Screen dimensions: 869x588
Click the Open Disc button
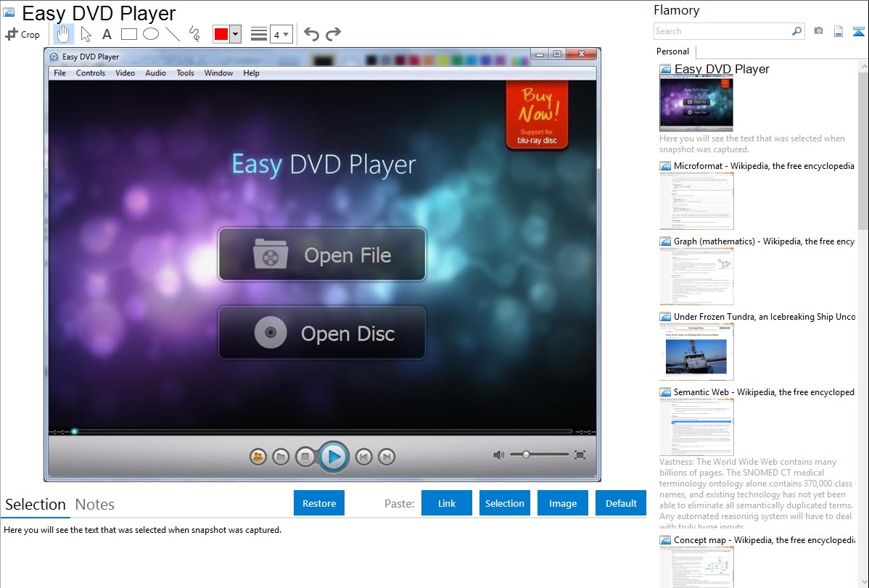[x=322, y=333]
